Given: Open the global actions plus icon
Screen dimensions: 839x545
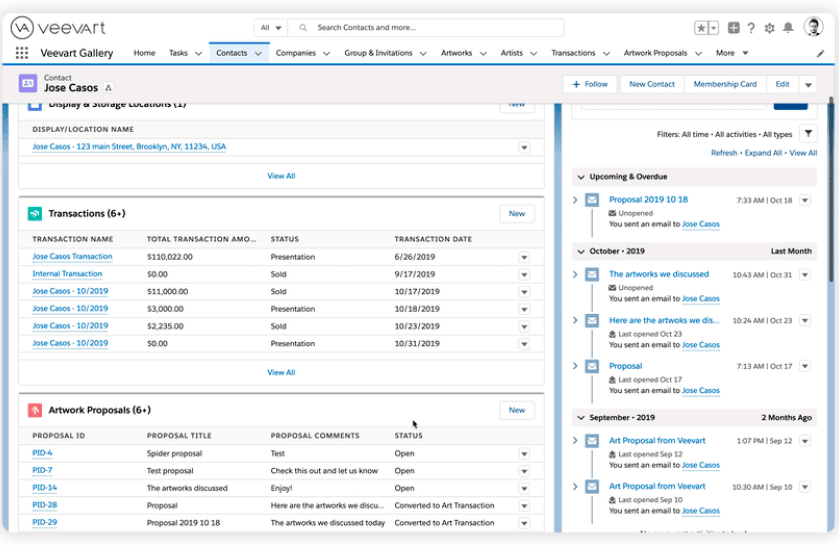Looking at the screenshot, I should (x=734, y=28).
